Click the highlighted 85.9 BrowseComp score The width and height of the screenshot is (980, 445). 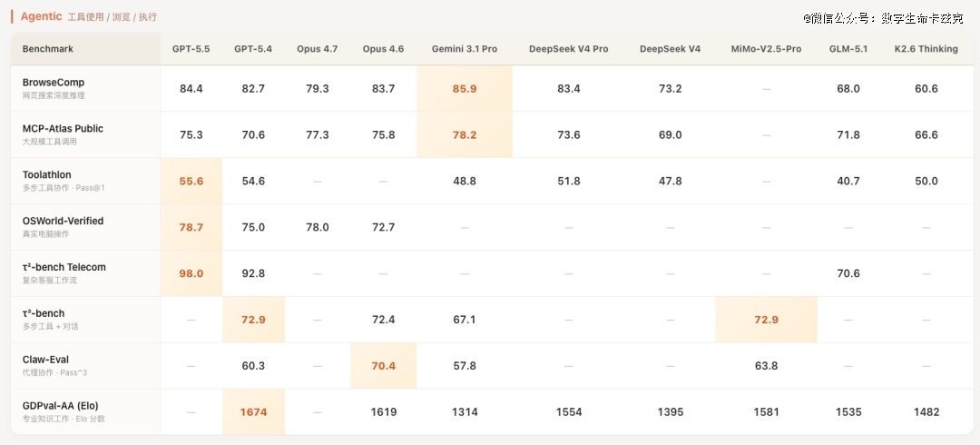465,89
